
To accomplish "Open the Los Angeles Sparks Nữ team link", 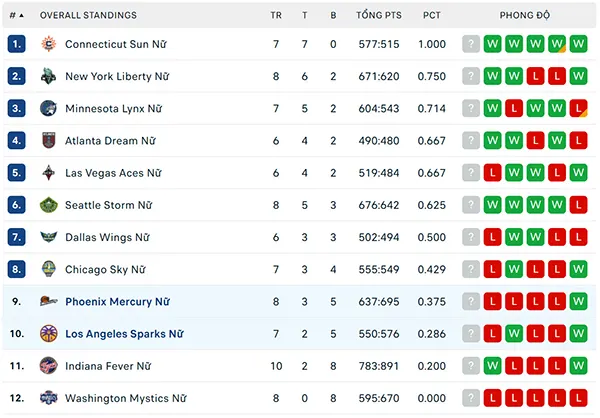I will [124, 334].
